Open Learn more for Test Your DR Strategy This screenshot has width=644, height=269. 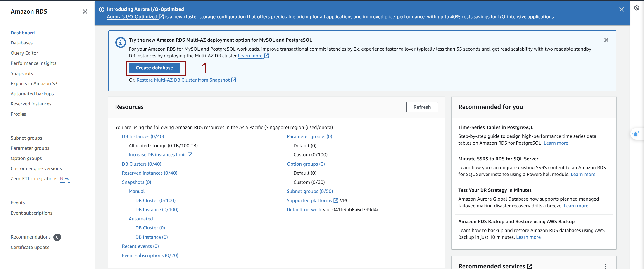point(576,206)
